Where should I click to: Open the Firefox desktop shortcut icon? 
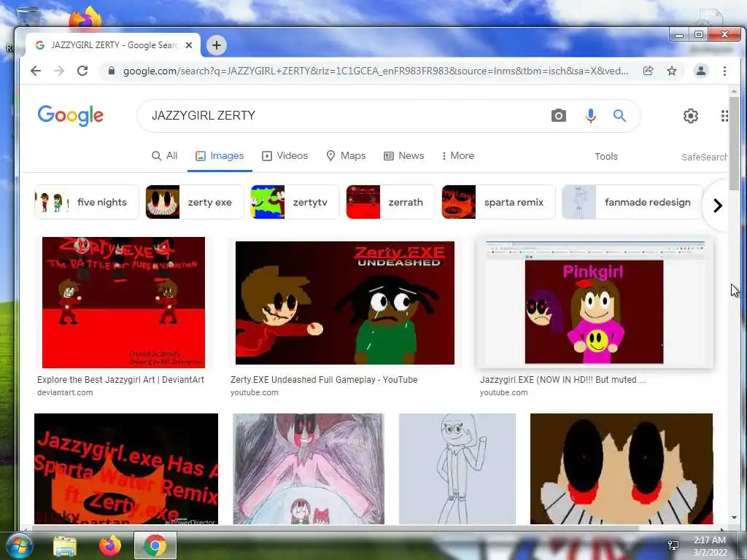pyautogui.click(x=85, y=19)
